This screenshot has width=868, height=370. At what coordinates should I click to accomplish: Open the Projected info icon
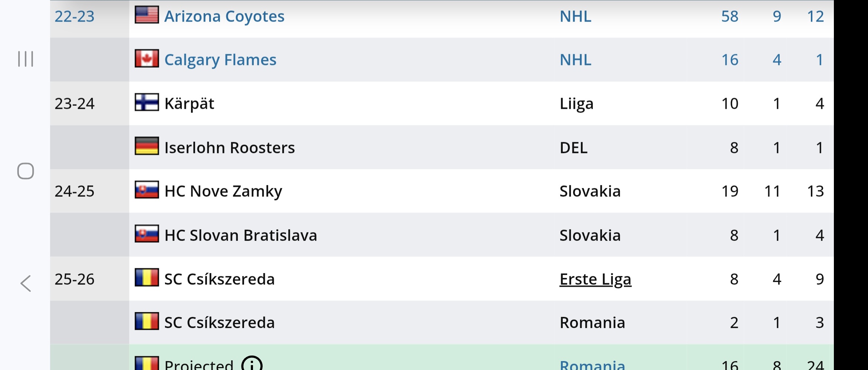[252, 364]
